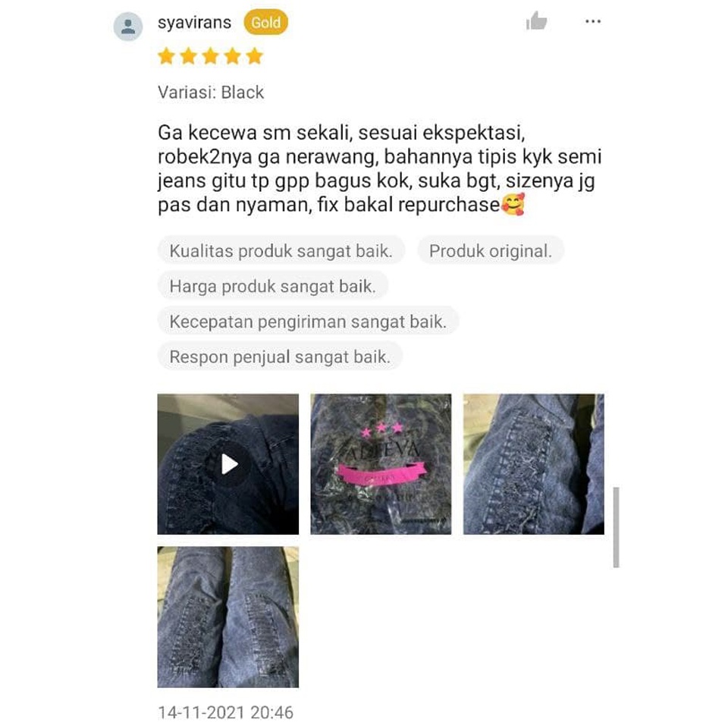This screenshot has height=728, width=728.
Task: Click the syavirans username
Action: coord(194,22)
